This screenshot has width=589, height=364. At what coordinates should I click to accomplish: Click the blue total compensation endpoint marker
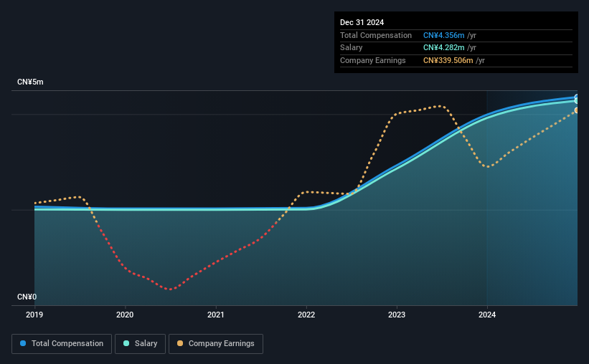[x=577, y=97]
